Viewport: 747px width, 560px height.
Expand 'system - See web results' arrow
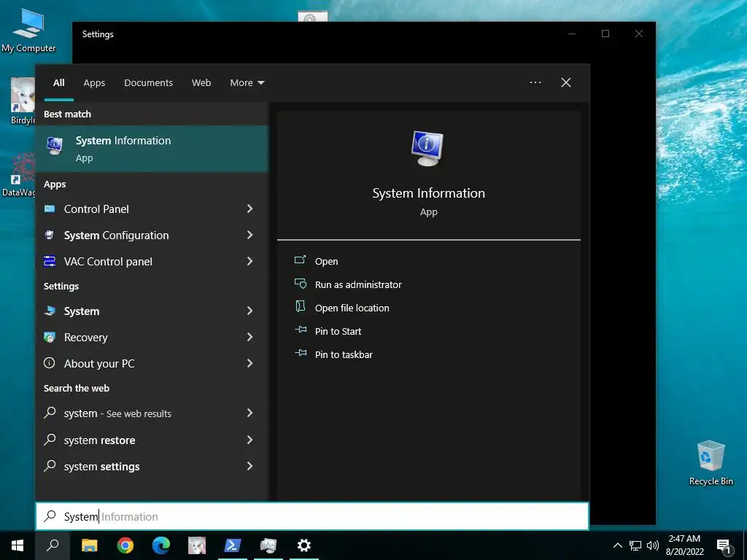pos(249,413)
